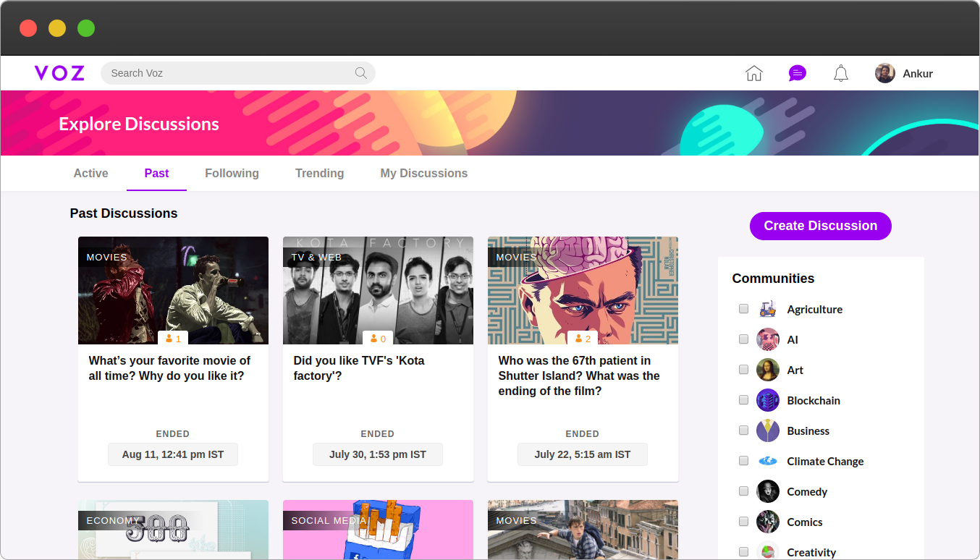The height and width of the screenshot is (560, 980).
Task: Click the Past Discussions heading
Action: pos(124,213)
